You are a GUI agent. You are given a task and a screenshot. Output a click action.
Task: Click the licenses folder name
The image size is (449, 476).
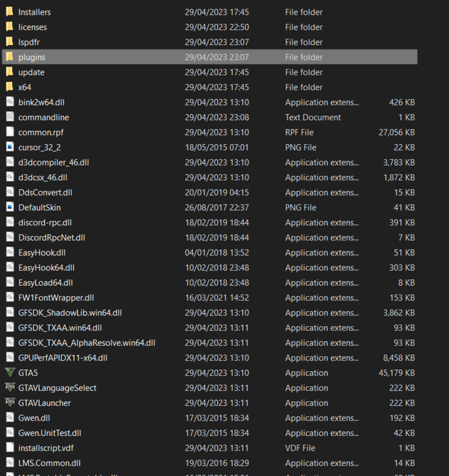pyautogui.click(x=32, y=27)
